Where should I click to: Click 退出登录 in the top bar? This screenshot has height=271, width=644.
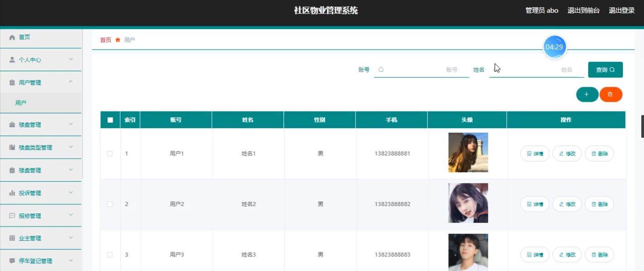coord(622,10)
